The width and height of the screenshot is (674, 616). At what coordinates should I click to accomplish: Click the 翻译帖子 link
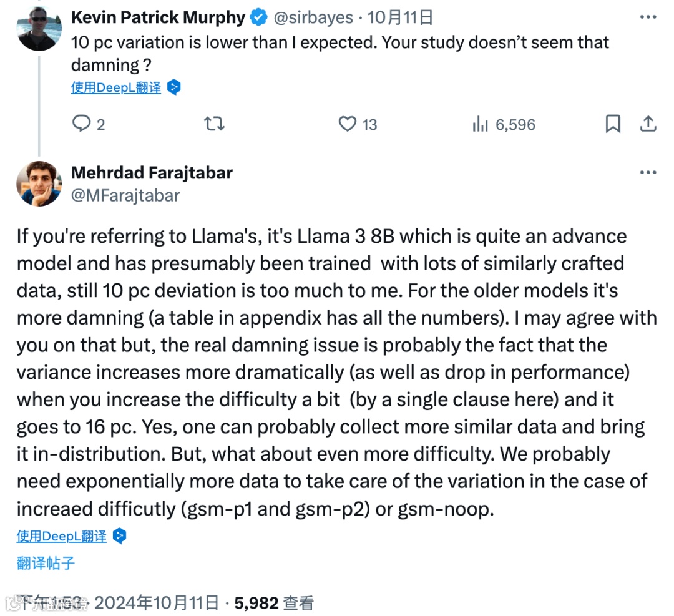click(x=46, y=563)
